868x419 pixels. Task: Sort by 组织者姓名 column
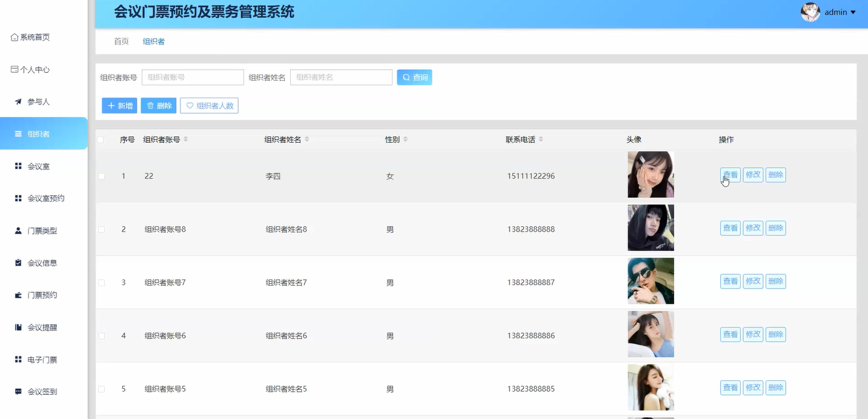pyautogui.click(x=307, y=139)
